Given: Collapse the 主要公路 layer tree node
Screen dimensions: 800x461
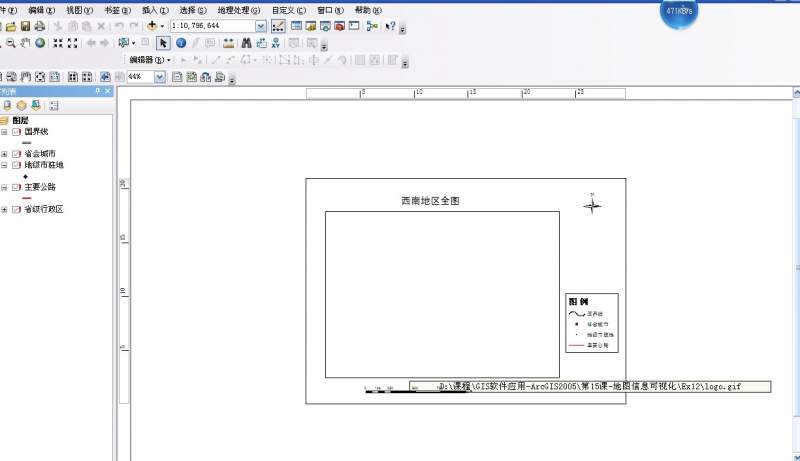Looking at the screenshot, I should 4,187.
